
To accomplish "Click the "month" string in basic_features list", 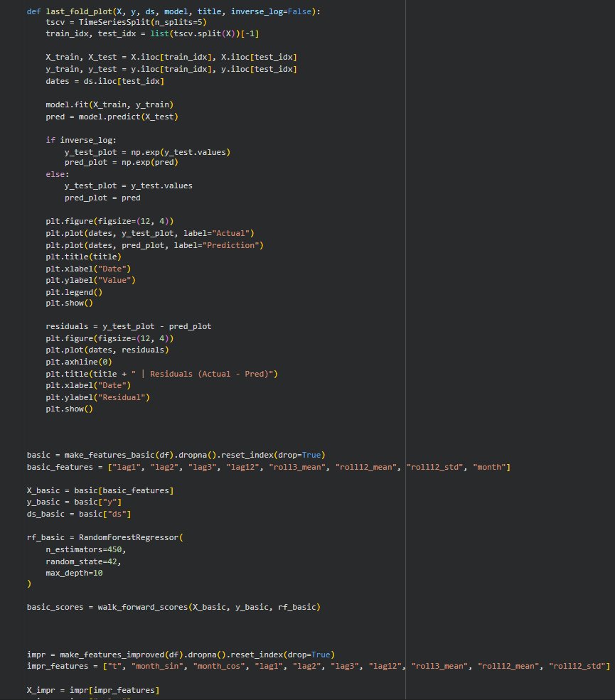I will tap(489, 467).
